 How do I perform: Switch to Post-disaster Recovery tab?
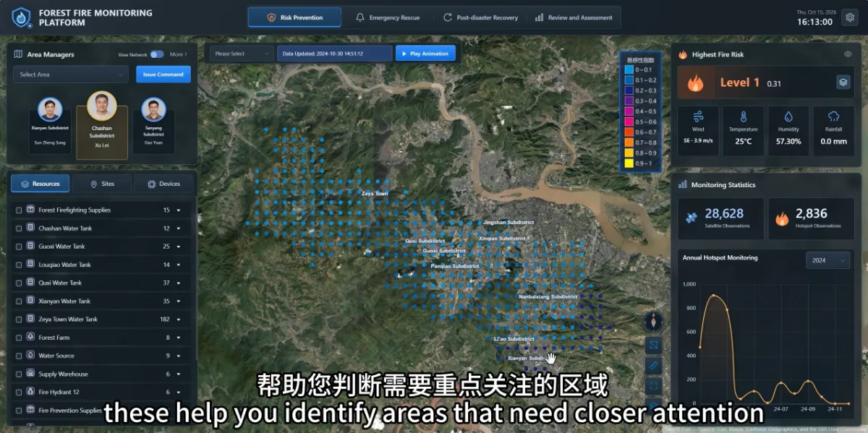tap(481, 17)
